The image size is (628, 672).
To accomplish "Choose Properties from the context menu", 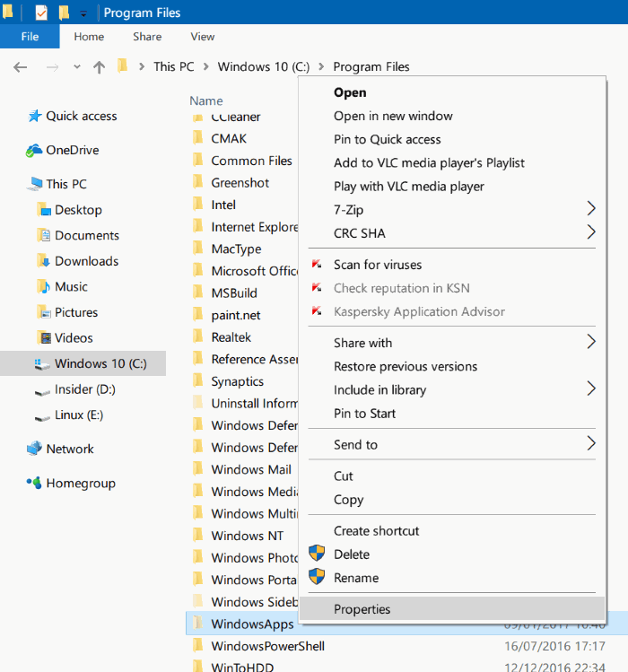I will (452, 609).
